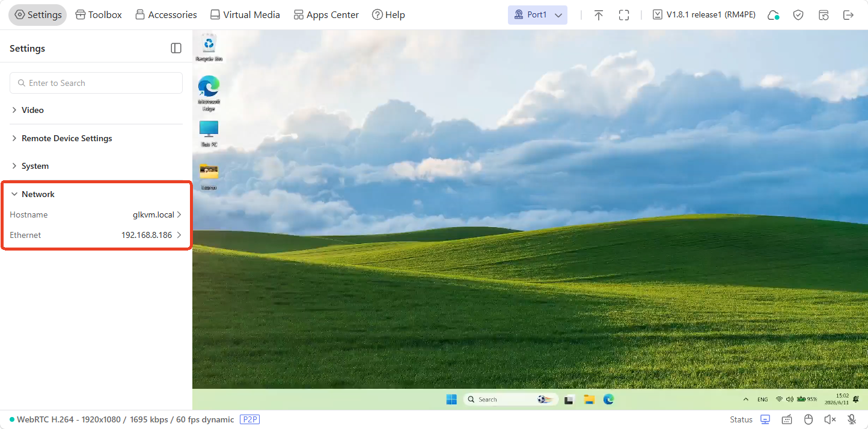Open the Apps Center menu
This screenshot has width=868, height=429.
(x=326, y=14)
